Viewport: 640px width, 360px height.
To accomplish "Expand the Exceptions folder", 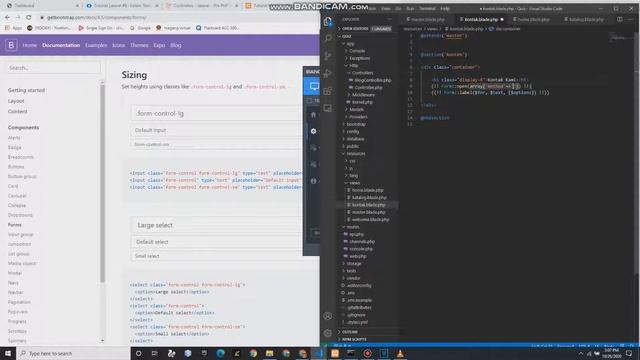I will pos(359,58).
